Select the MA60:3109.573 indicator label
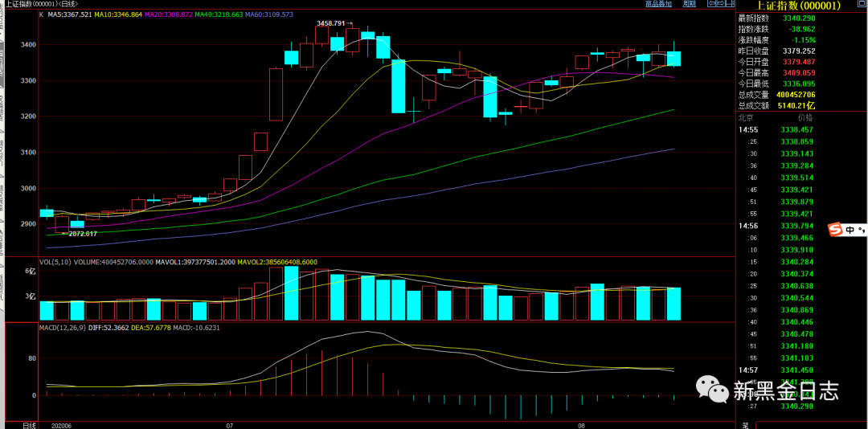Viewport: 868px width, 429px height. (268, 15)
